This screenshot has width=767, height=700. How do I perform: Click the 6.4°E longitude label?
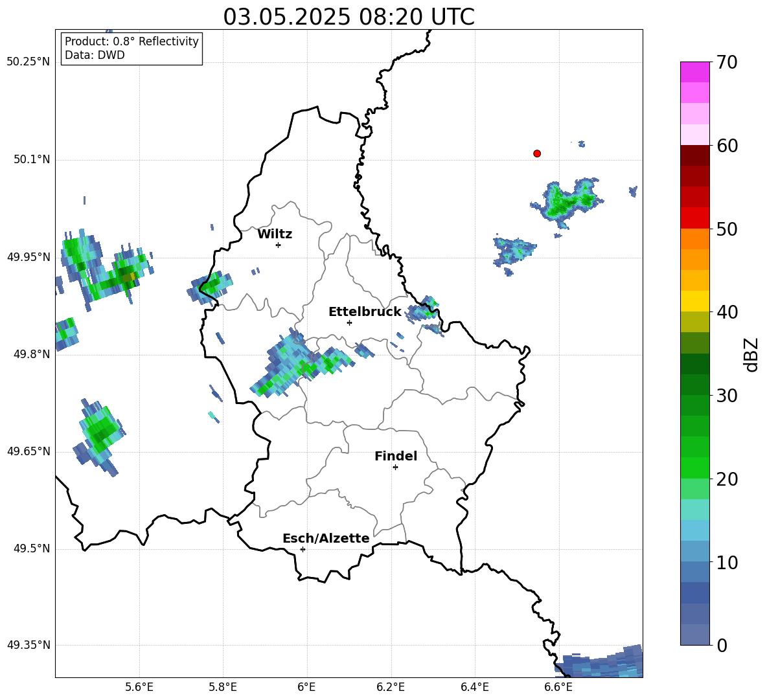[474, 687]
